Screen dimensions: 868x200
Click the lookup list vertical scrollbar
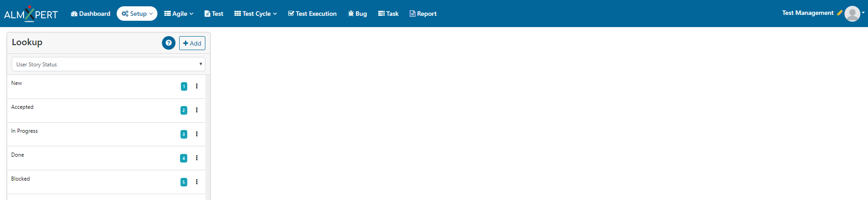click(208, 137)
